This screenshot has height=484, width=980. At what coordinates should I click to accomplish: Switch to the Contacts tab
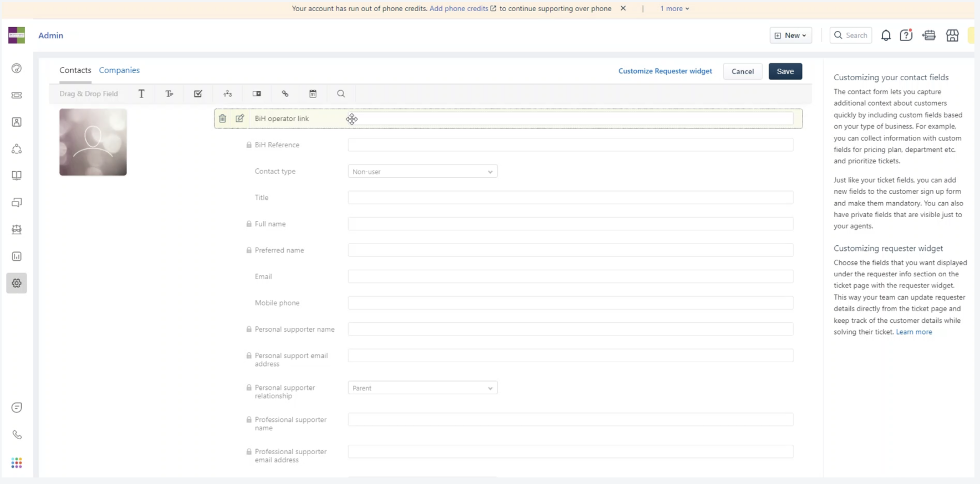(x=75, y=70)
